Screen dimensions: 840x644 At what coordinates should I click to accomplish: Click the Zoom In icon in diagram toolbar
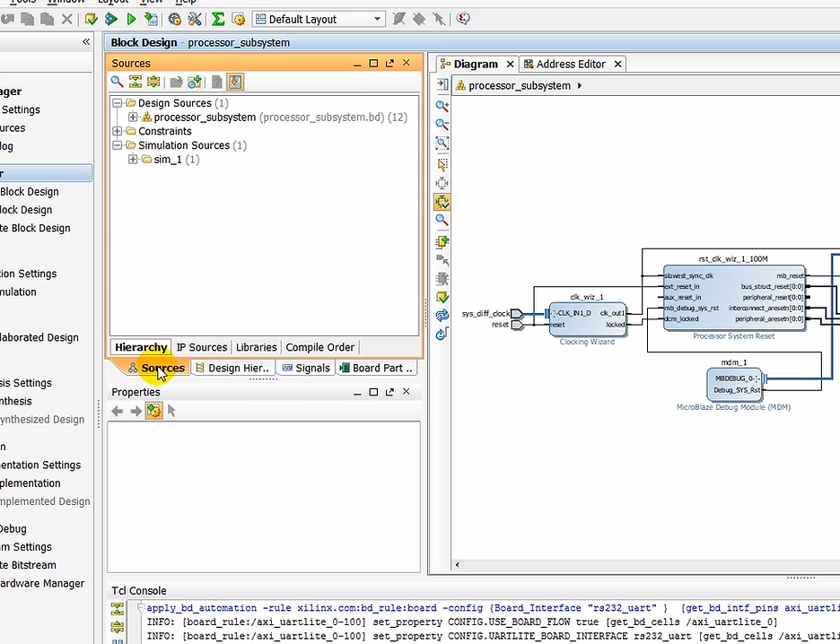point(442,105)
